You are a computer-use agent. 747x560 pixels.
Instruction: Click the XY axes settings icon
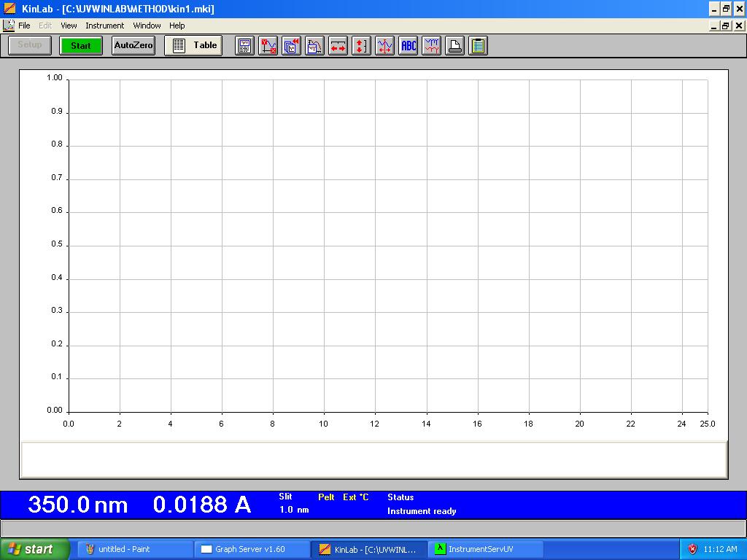pyautogui.click(x=267, y=45)
